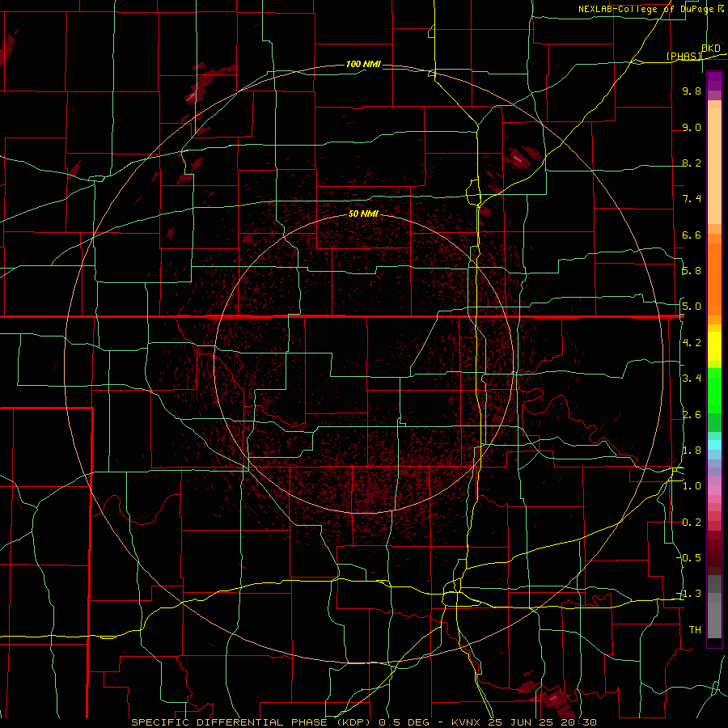Click the 9.0 value on the color scale
Screen dimensions: 728x728
[692, 127]
